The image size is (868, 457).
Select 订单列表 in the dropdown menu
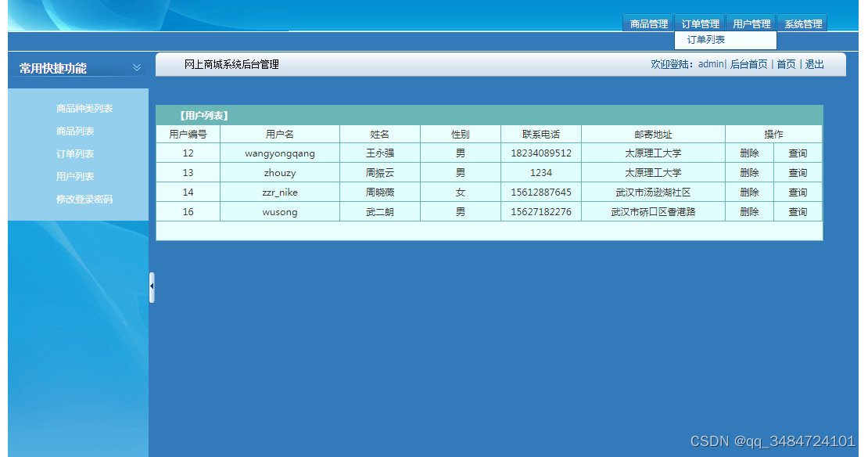coord(706,40)
